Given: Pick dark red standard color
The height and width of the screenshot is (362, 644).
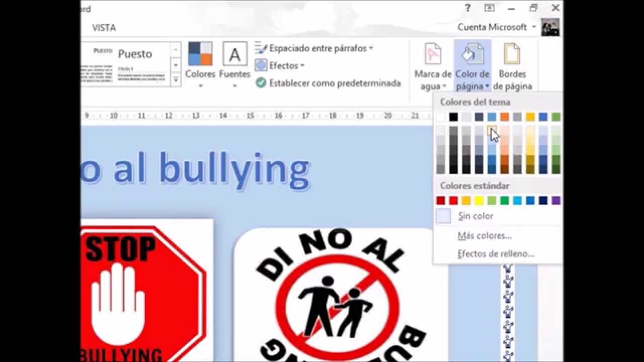Looking at the screenshot, I should coord(441,201).
